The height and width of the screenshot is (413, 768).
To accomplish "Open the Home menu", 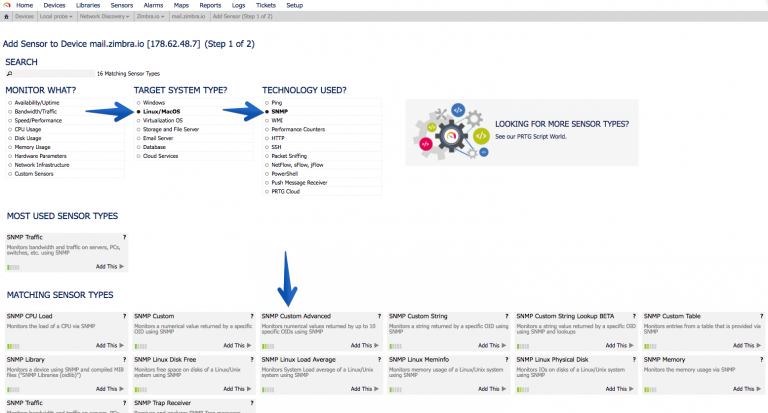I will (x=24, y=5).
